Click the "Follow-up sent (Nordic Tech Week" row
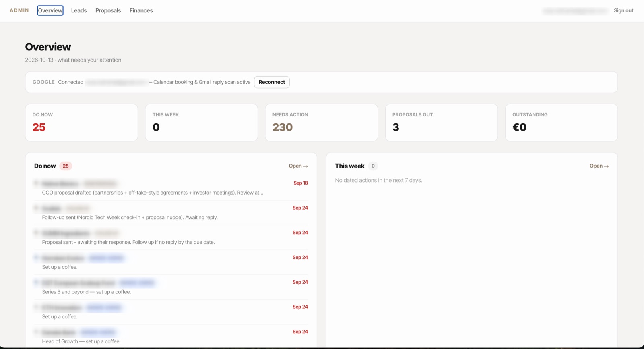 pos(171,213)
